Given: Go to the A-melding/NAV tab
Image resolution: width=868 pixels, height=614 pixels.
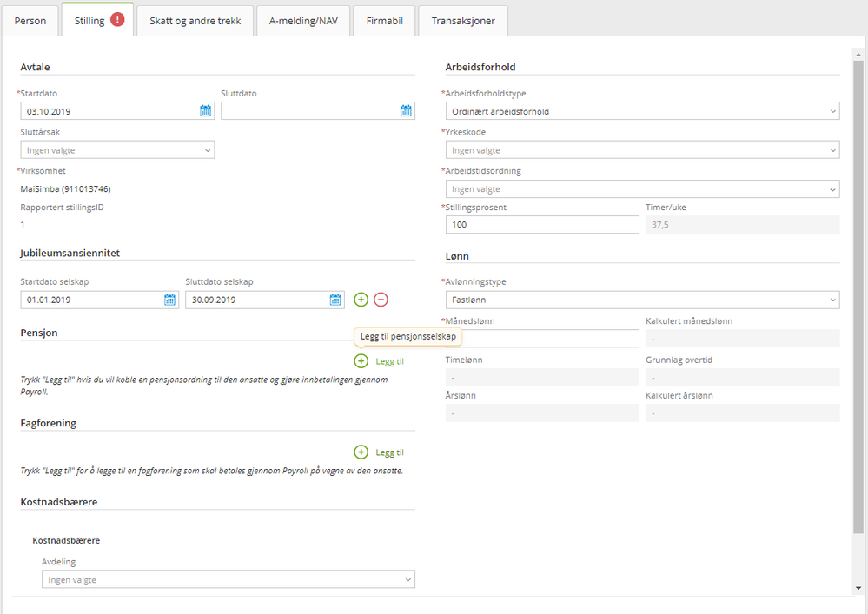Looking at the screenshot, I should pos(303,21).
